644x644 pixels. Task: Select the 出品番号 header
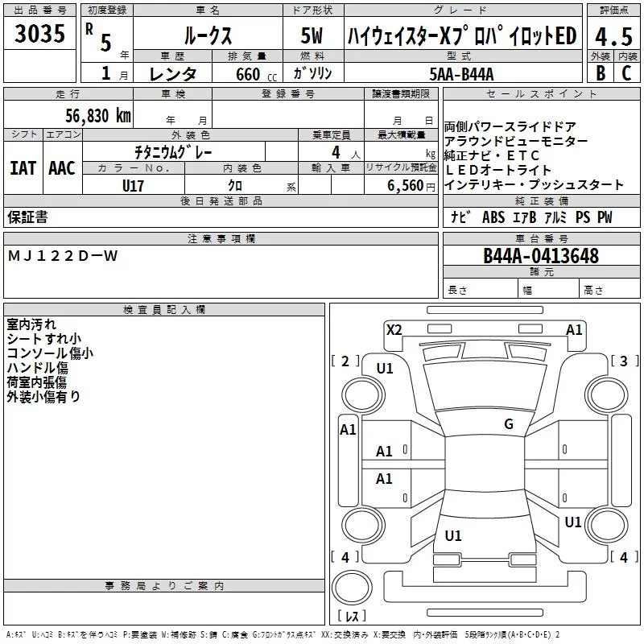tap(39, 10)
